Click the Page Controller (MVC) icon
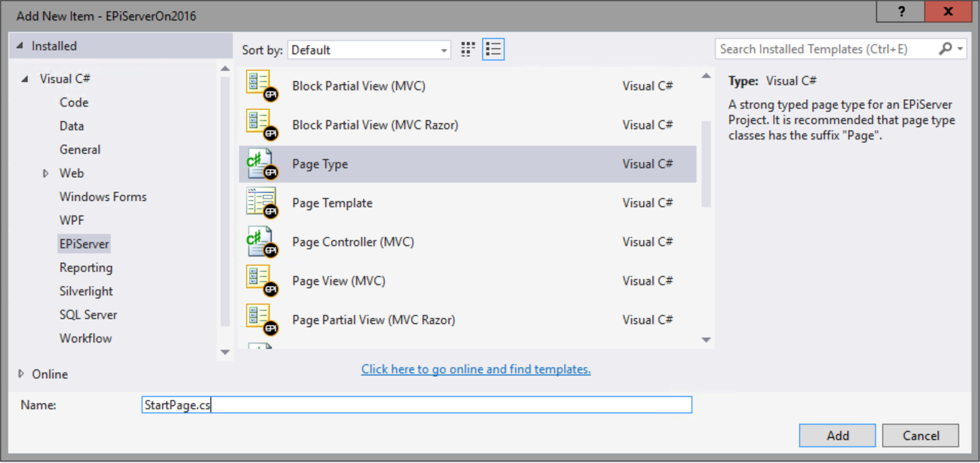980x463 pixels. (261, 242)
